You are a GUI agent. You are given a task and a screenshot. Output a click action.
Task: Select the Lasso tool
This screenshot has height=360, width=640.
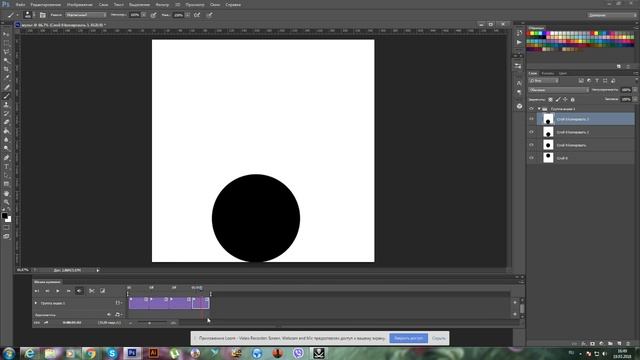(x=6, y=52)
